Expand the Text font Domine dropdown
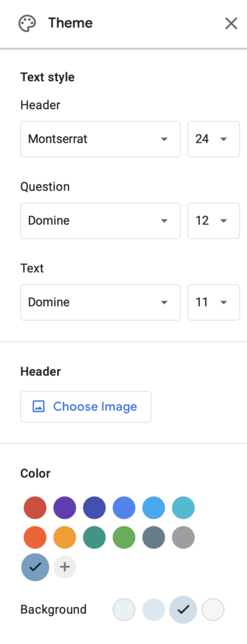 pos(101,303)
